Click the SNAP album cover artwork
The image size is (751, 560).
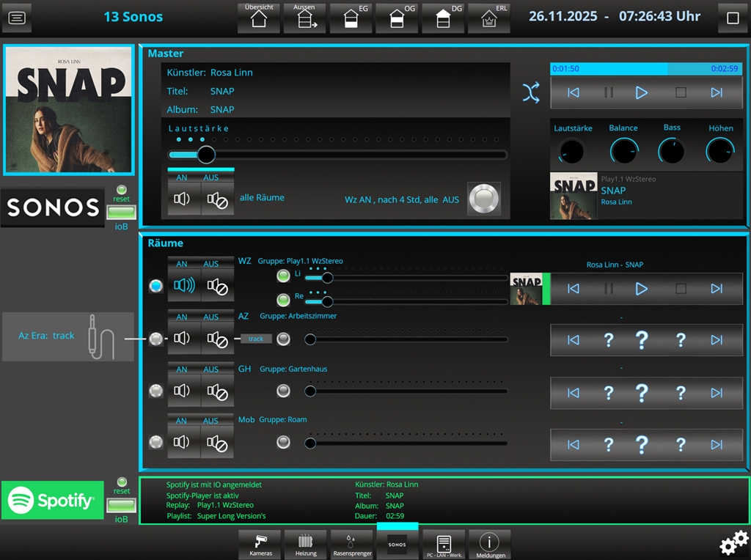click(69, 111)
